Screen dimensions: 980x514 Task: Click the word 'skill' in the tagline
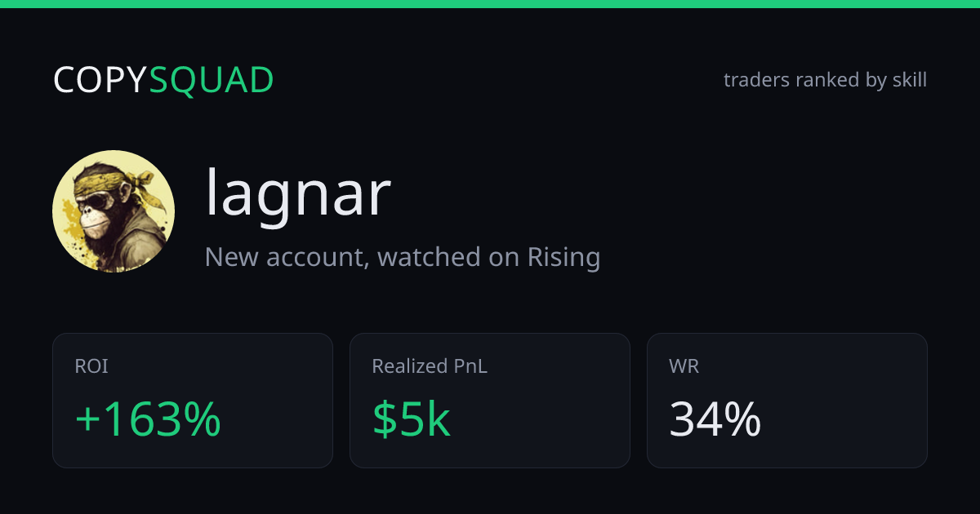[x=910, y=80]
